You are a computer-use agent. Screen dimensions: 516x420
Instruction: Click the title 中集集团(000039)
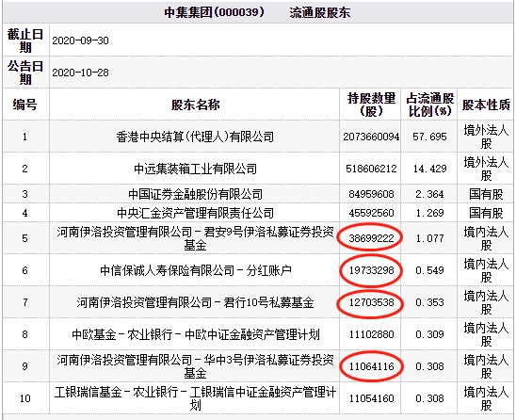point(215,12)
